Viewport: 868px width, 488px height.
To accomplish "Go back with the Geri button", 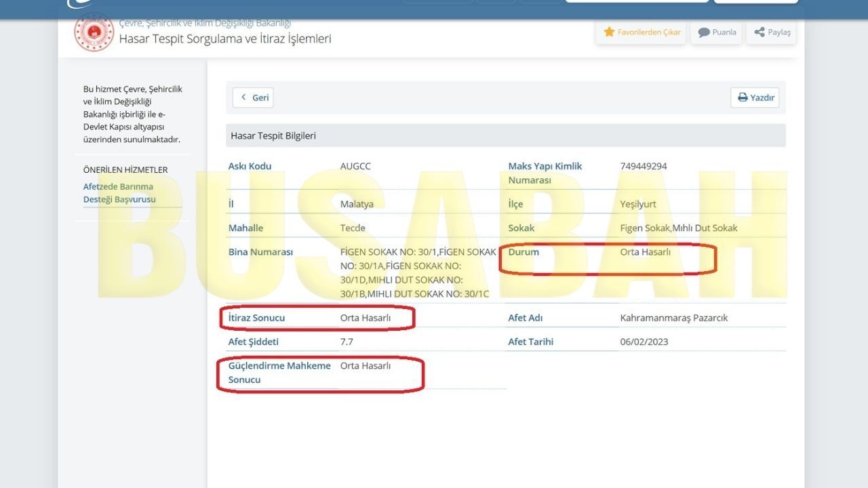I will [x=253, y=98].
